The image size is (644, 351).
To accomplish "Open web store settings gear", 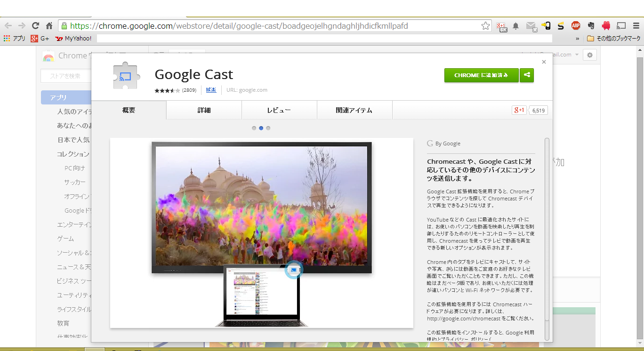I will pyautogui.click(x=590, y=55).
